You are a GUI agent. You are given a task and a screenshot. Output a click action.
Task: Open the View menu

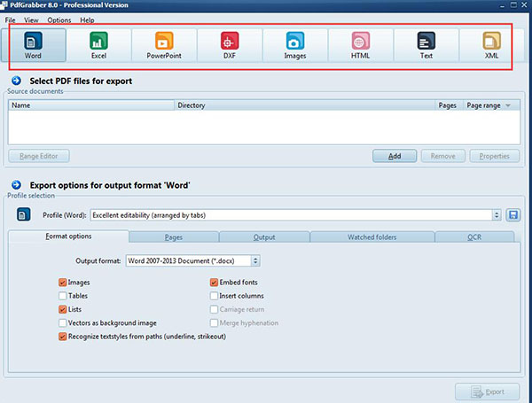coord(31,20)
